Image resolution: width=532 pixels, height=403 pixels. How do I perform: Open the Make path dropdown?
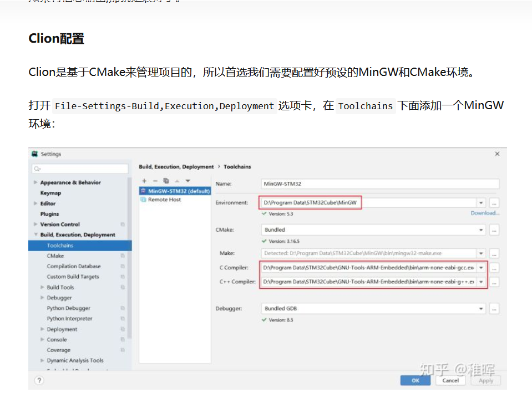click(481, 253)
